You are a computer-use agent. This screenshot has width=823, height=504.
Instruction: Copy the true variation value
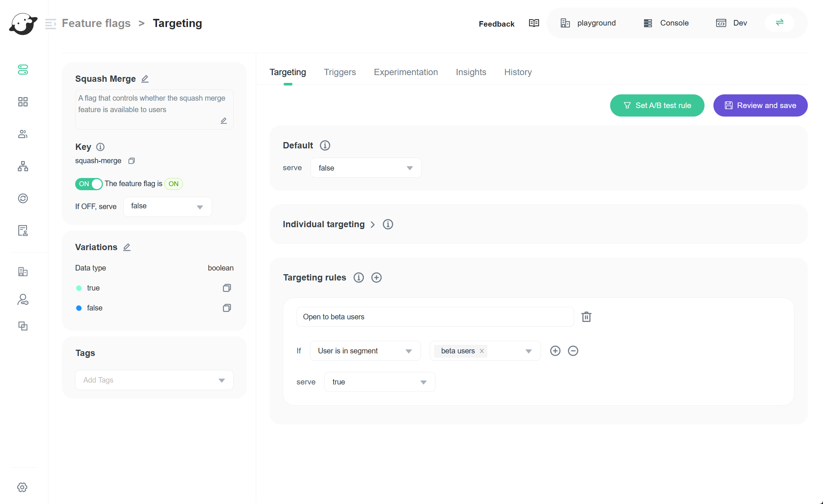tap(227, 288)
